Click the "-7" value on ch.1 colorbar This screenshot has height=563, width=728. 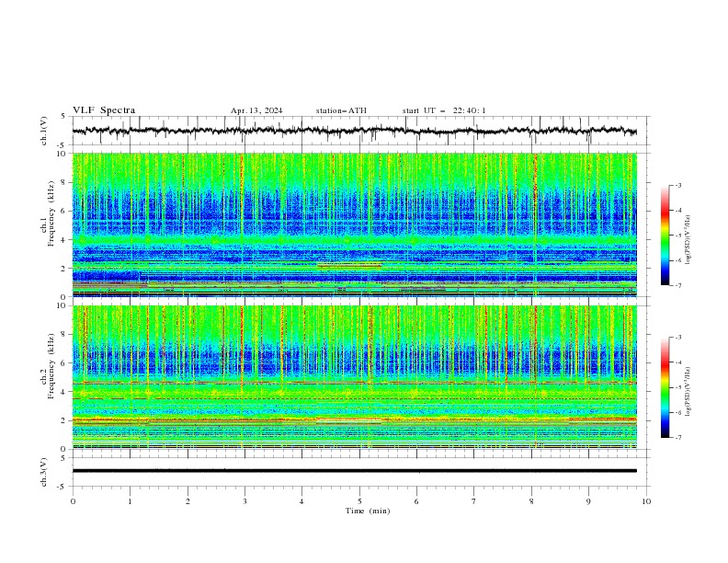[x=678, y=285]
